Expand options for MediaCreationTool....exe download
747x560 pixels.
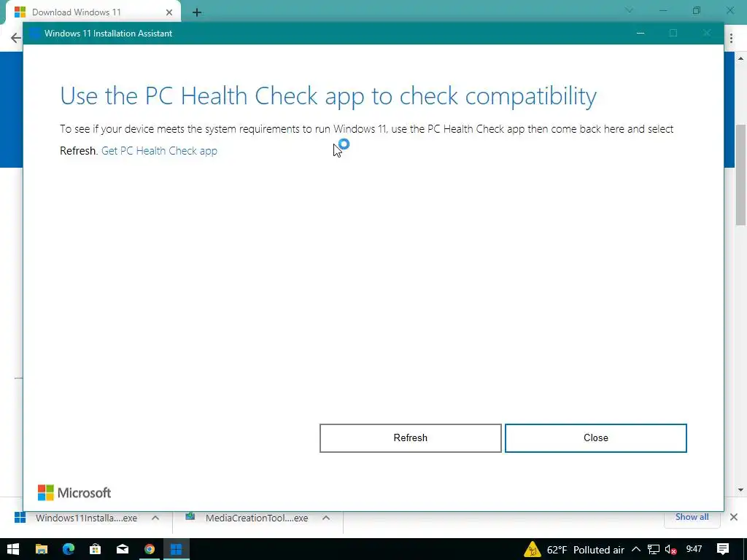[x=326, y=518]
